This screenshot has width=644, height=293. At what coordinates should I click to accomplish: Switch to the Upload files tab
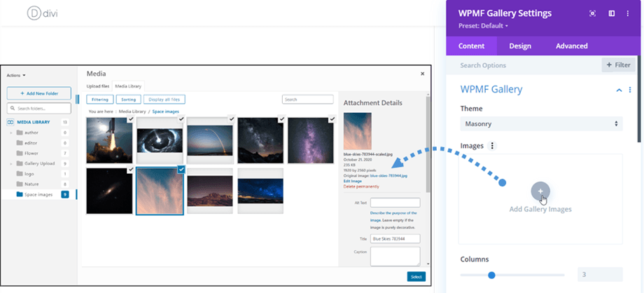[x=99, y=86]
